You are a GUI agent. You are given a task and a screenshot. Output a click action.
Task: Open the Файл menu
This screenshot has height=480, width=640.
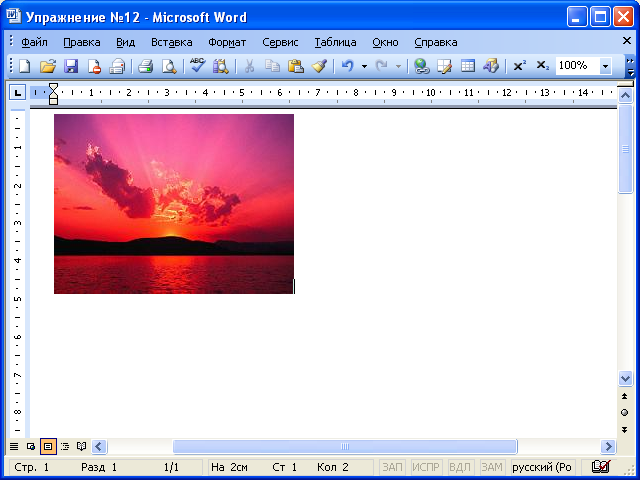(34, 42)
